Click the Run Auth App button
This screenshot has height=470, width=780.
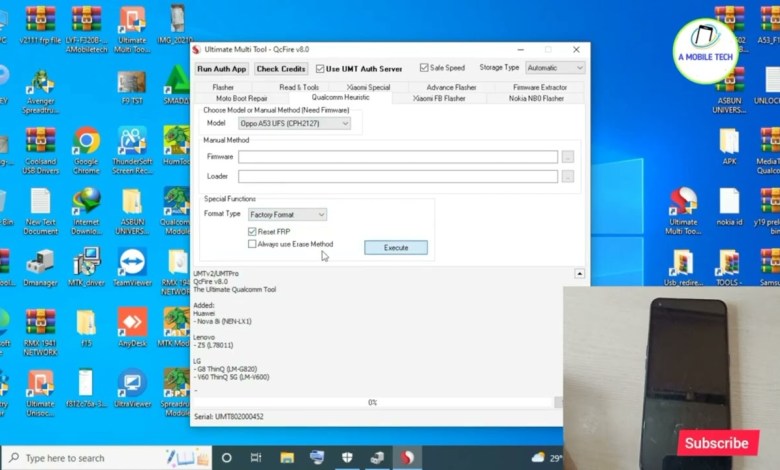click(x=222, y=69)
